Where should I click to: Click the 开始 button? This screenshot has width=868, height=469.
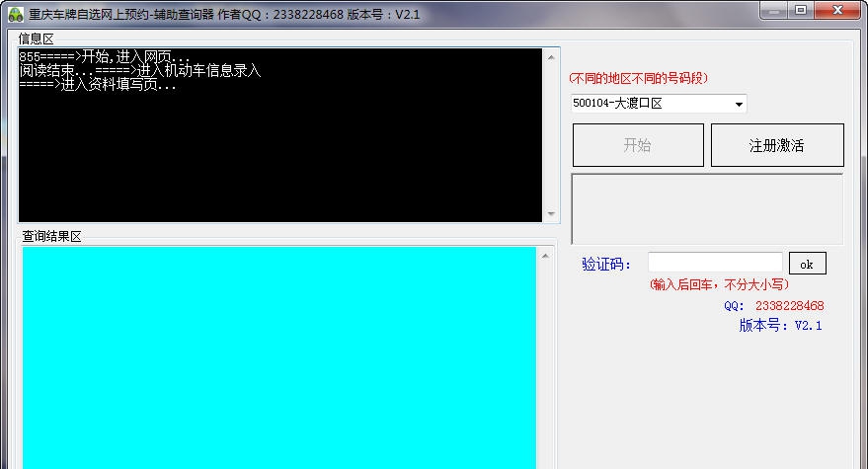pyautogui.click(x=638, y=145)
